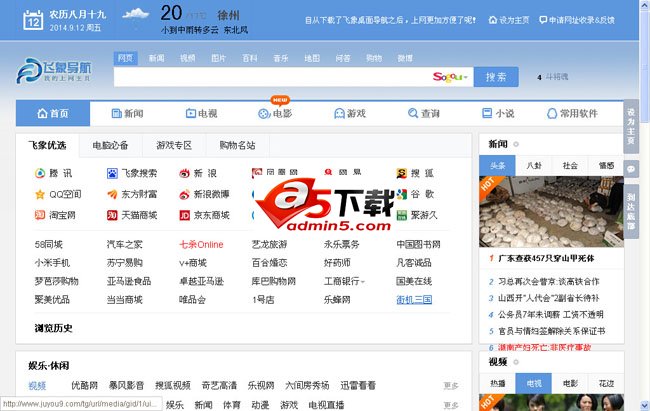Select the 地图 search category

pos(312,58)
